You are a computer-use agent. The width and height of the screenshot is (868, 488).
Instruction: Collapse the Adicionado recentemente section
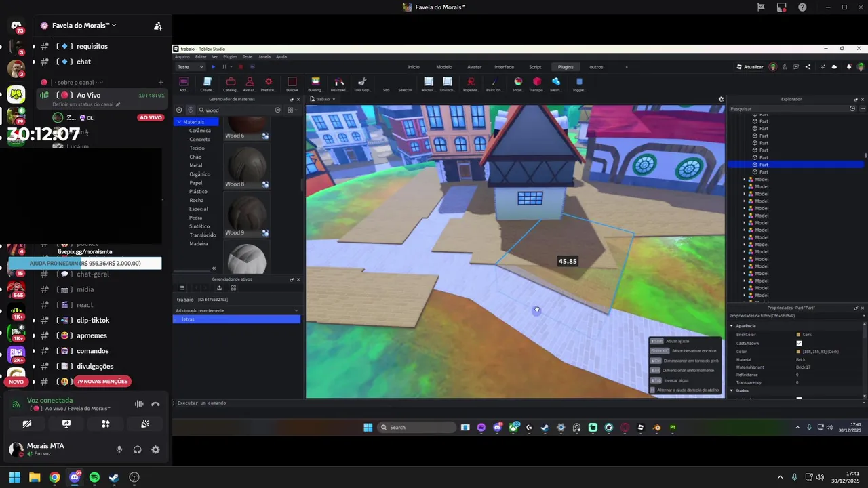296,310
